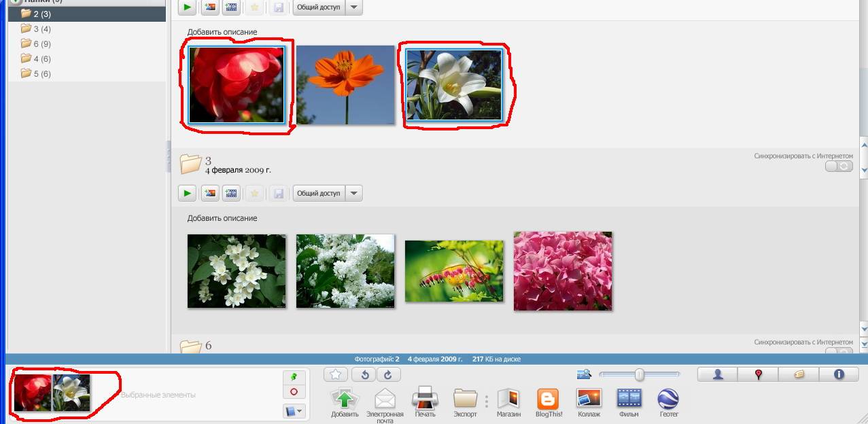This screenshot has height=424, width=868.
Task: Rotate selected photos clockwise
Action: click(388, 374)
